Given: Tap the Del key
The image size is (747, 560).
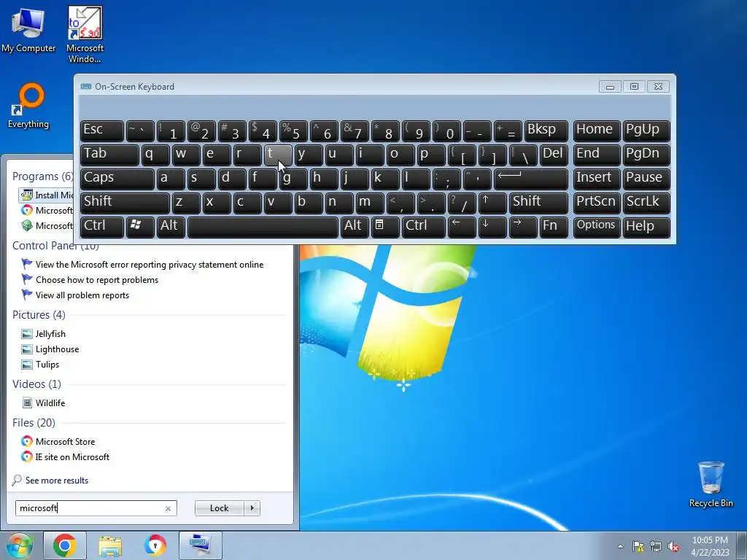Looking at the screenshot, I should tap(554, 155).
